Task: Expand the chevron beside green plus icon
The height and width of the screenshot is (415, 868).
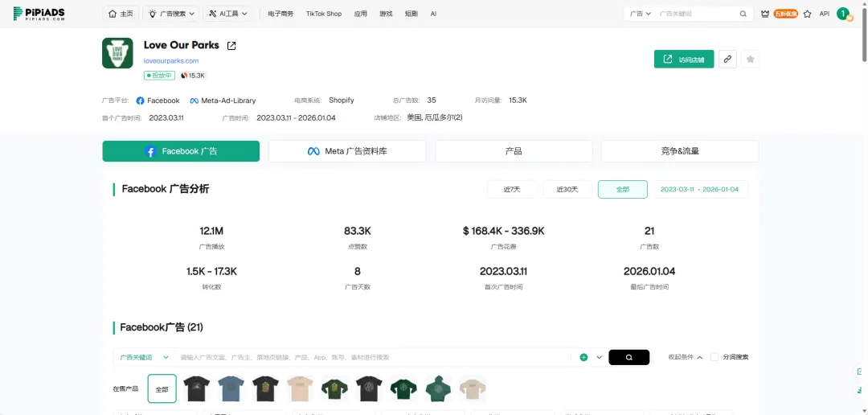Action: pos(599,357)
